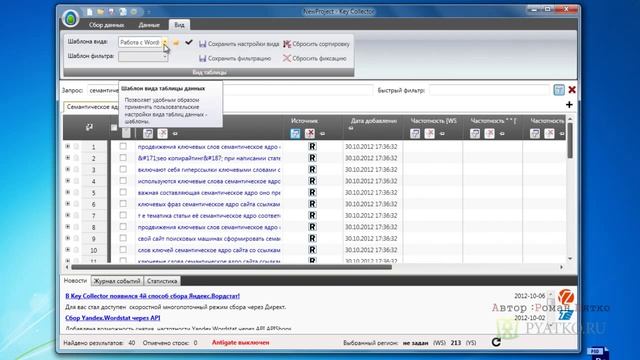This screenshot has height=360, width=640.
Task: Click the red X to clear quick filter
Action: (572, 90)
